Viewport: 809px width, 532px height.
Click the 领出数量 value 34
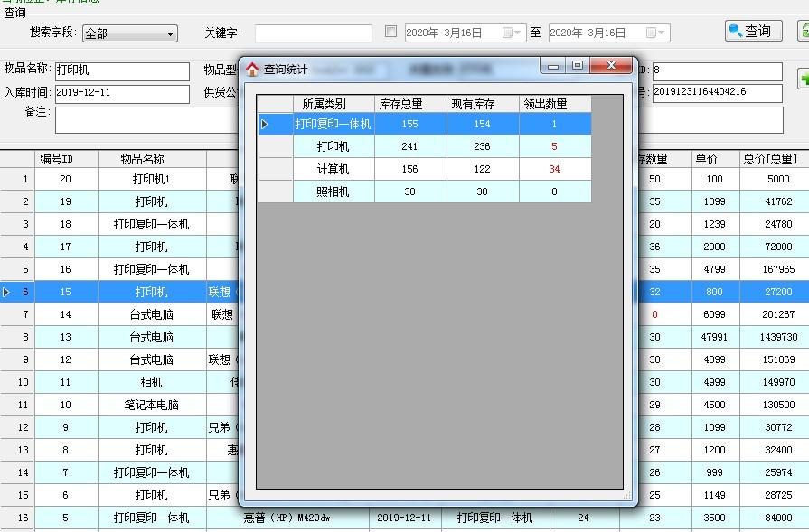pos(555,169)
